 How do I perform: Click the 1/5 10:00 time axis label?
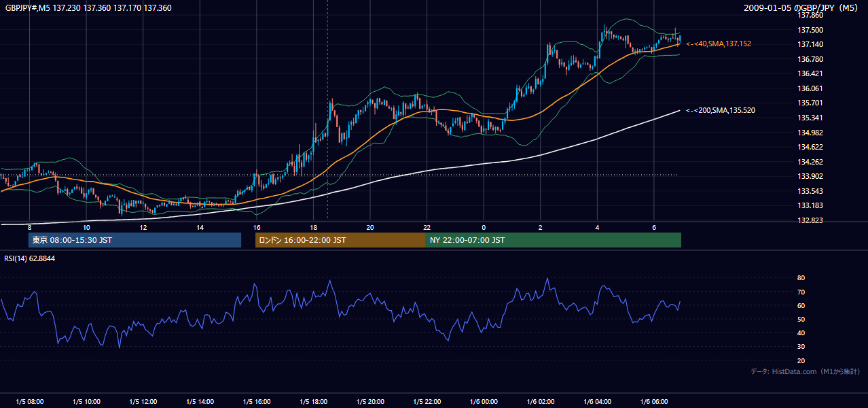click(x=86, y=402)
